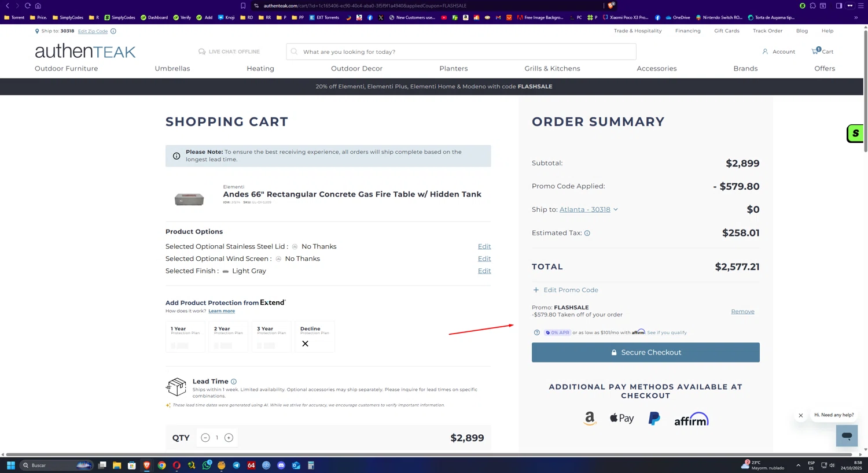Viewport: 868px width, 473px height.
Task: Open the Accessories menu
Action: click(657, 69)
